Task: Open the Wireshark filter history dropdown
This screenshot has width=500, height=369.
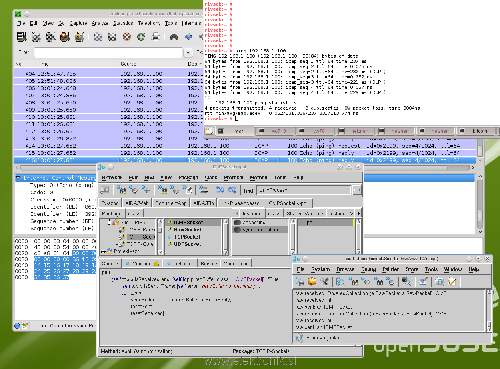Action: [188, 52]
